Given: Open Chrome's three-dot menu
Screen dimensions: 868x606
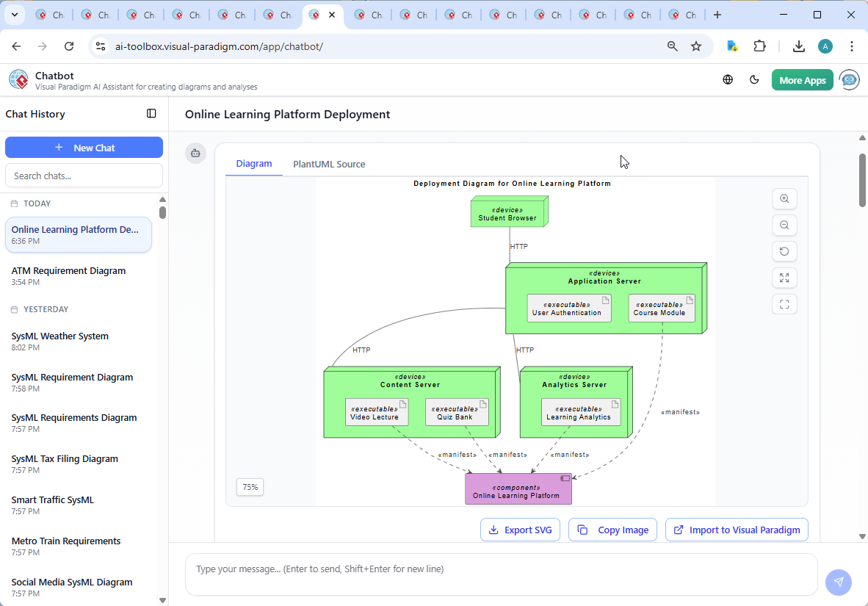Looking at the screenshot, I should 852,46.
